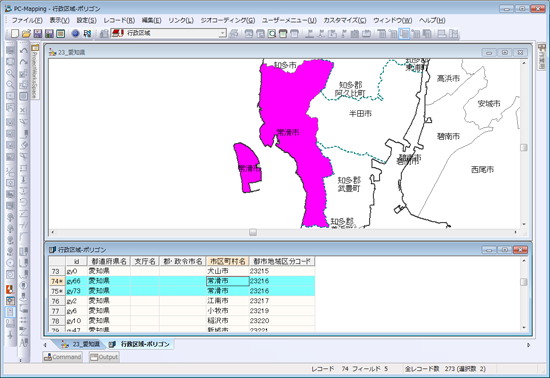
Task: Select row header 74 for 常滑市
Action: [57, 281]
